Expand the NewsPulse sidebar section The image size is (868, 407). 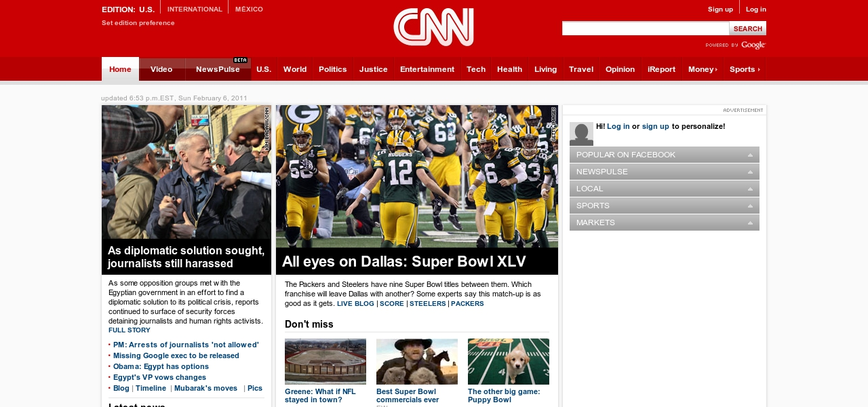[664, 172]
